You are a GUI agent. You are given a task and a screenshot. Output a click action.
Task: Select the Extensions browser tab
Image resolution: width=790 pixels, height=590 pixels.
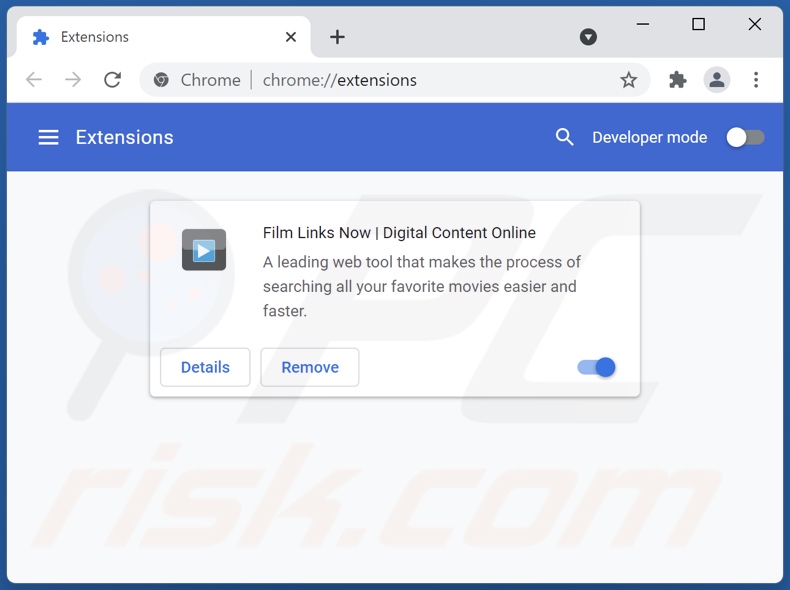(x=164, y=37)
